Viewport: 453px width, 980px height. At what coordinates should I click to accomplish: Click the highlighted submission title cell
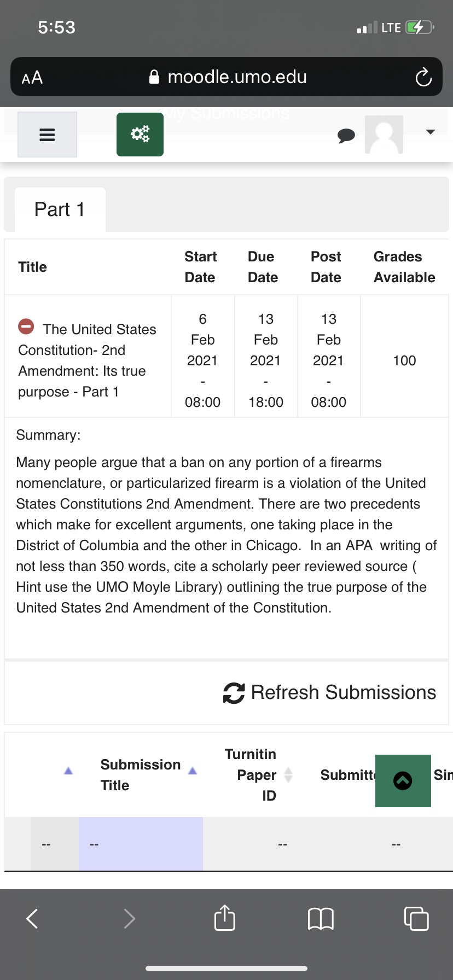pos(141,844)
